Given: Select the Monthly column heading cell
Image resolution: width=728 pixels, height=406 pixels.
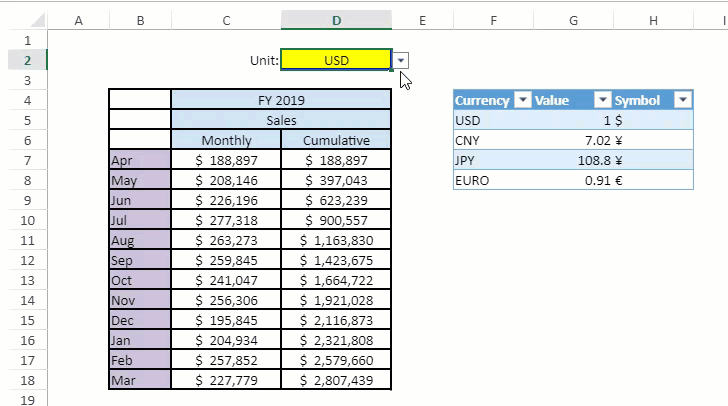Looking at the screenshot, I should [226, 140].
